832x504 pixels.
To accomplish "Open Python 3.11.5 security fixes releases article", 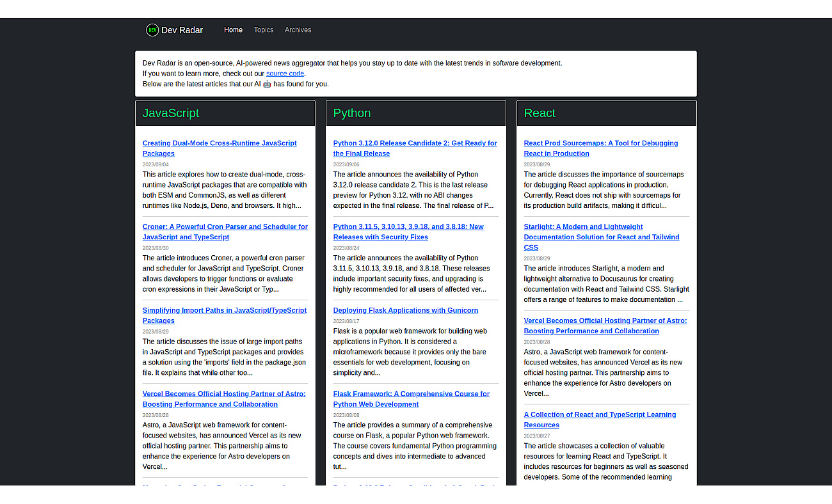I will [x=408, y=232].
